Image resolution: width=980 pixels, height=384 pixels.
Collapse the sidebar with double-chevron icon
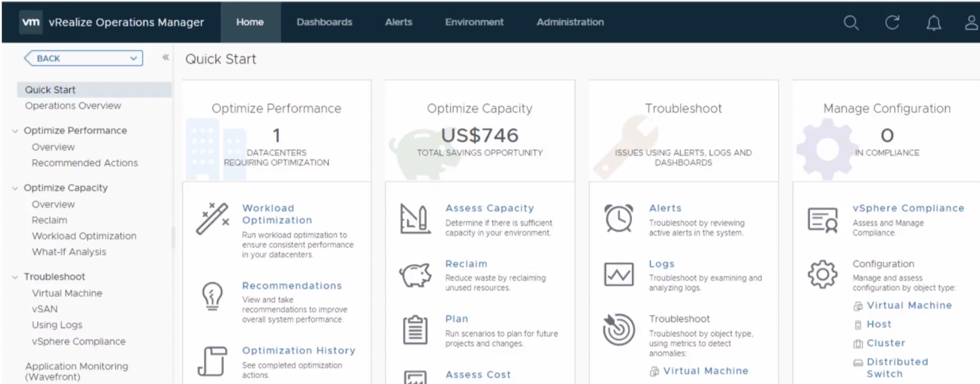(166, 57)
